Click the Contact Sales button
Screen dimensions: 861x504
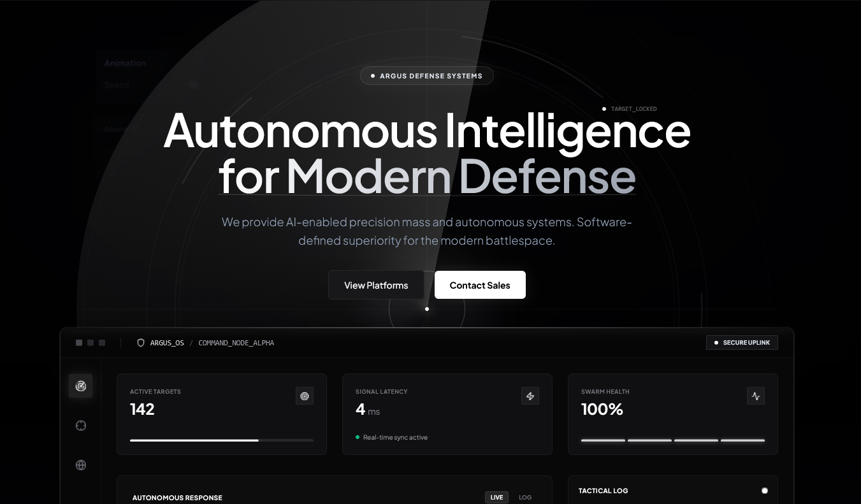click(x=480, y=285)
